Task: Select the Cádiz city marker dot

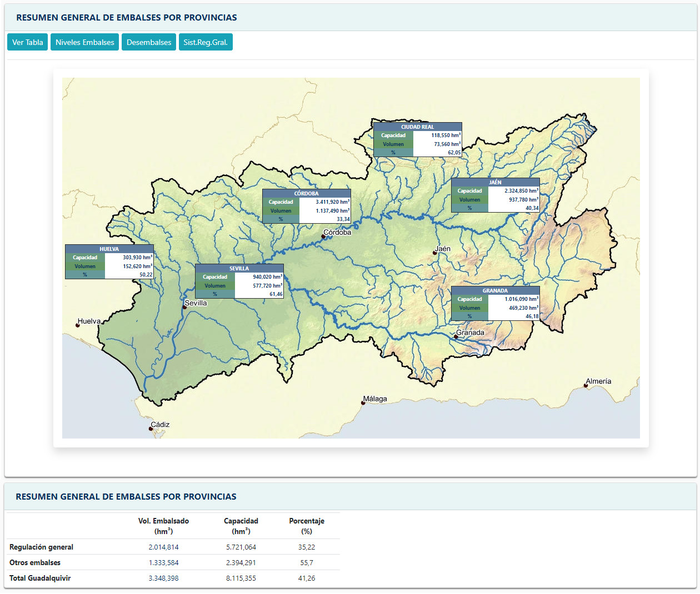Action: [151, 429]
